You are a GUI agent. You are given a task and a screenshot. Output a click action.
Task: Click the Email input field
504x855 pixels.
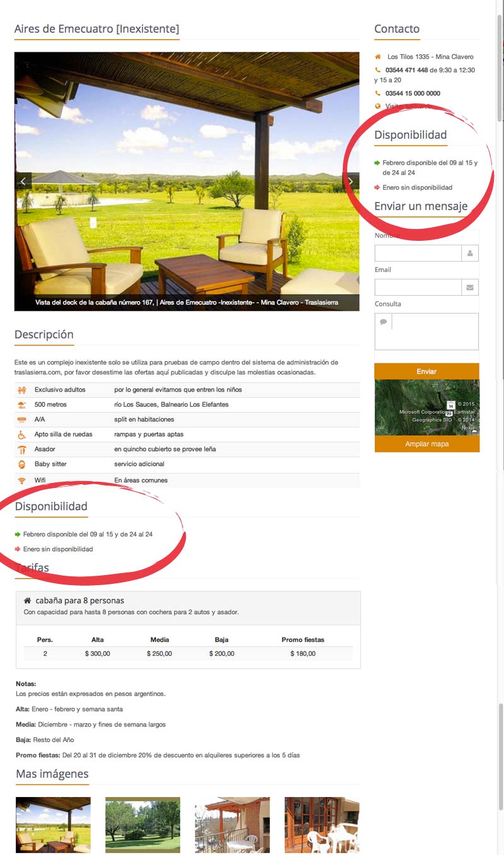click(x=418, y=288)
